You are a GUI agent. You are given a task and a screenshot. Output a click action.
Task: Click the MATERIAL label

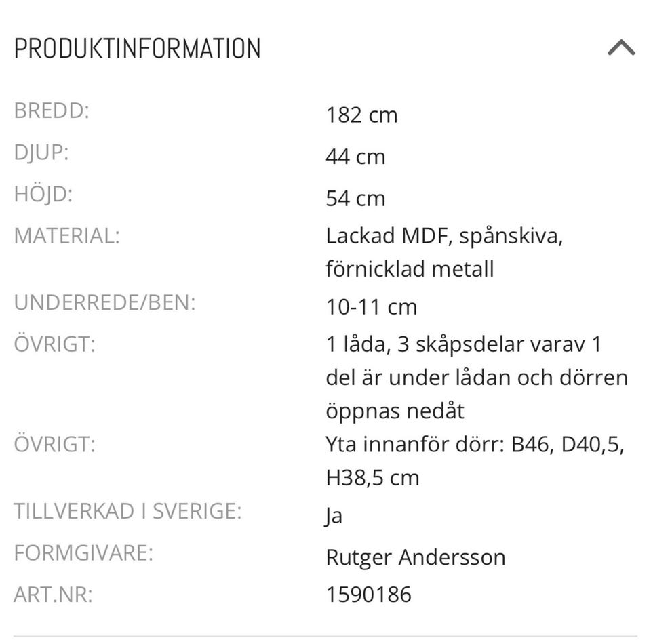[66, 235]
